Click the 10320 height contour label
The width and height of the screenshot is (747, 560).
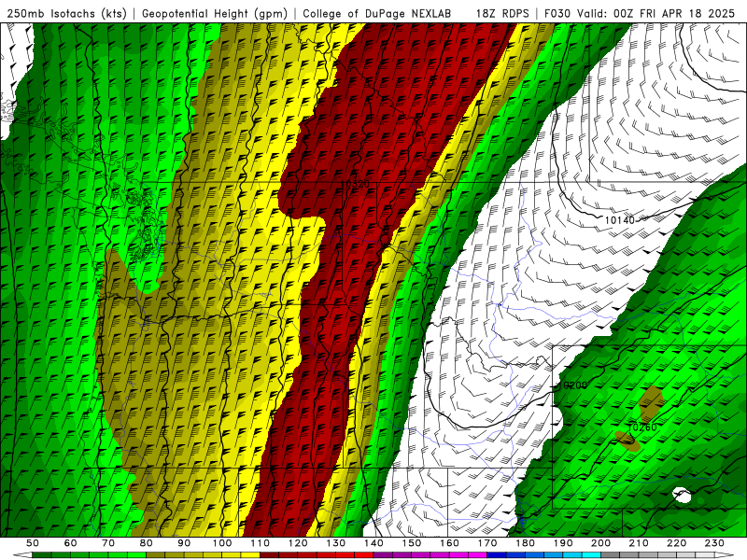point(356,184)
